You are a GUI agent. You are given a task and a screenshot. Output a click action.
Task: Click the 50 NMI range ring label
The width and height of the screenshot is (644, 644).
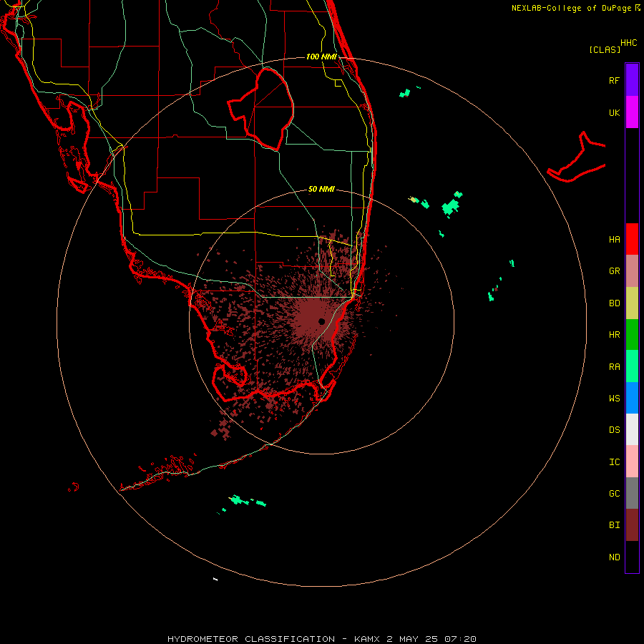point(321,190)
